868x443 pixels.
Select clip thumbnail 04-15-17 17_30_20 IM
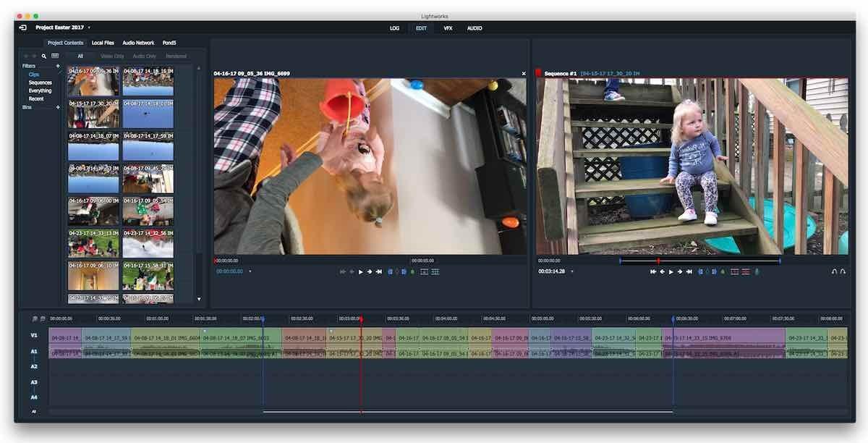(93, 114)
